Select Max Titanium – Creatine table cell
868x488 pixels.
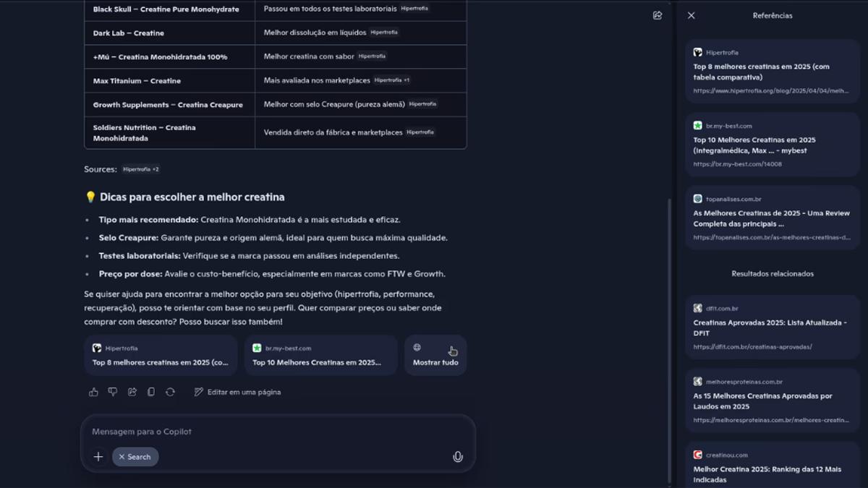pyautogui.click(x=170, y=81)
